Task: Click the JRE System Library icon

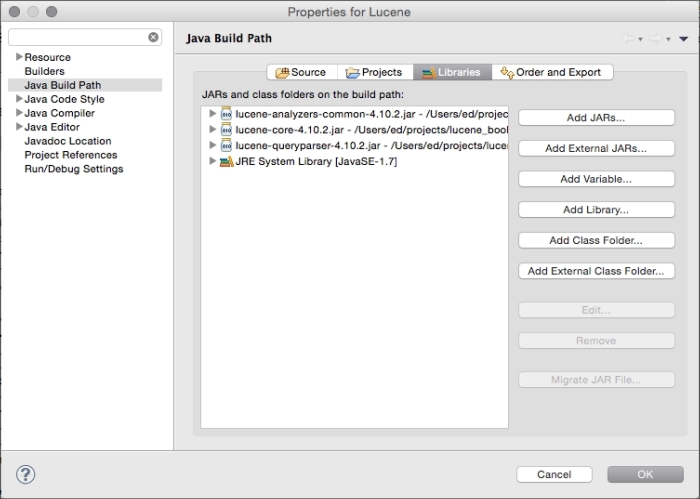Action: (x=226, y=162)
